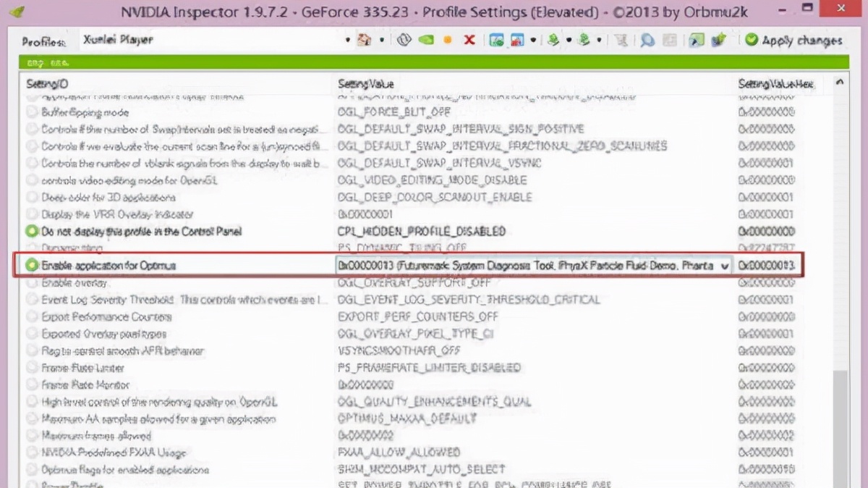Add application to current profile icon

click(x=496, y=40)
